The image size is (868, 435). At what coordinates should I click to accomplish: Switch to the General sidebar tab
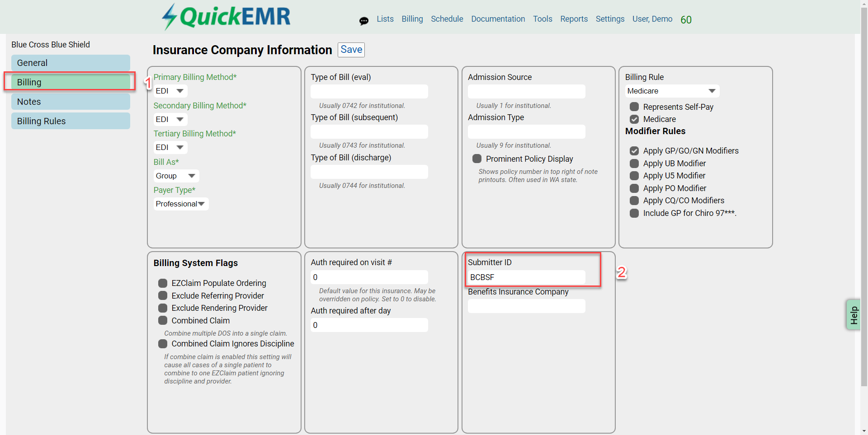click(71, 63)
